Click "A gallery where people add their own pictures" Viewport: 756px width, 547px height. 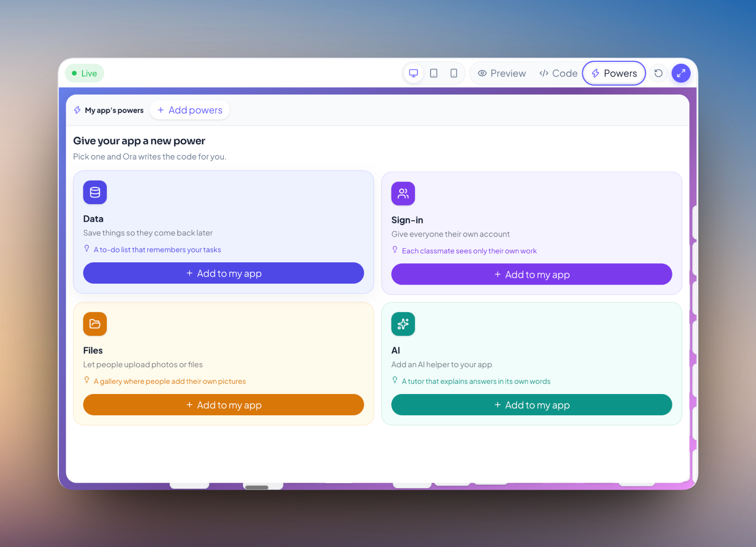coord(170,381)
